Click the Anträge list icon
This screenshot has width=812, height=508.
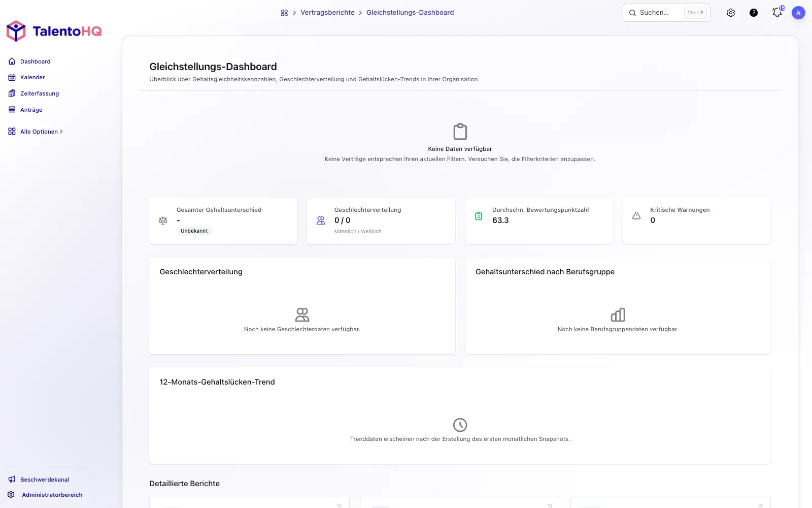(x=12, y=109)
